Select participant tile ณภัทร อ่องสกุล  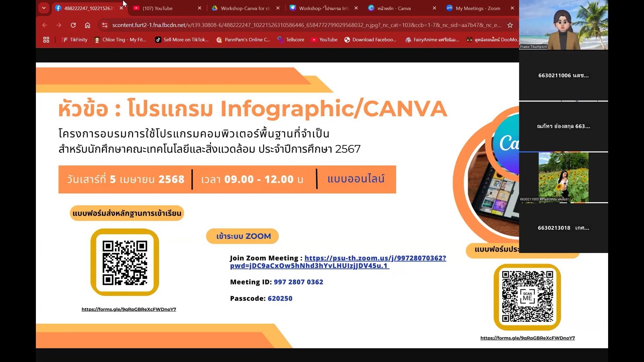[563, 126]
